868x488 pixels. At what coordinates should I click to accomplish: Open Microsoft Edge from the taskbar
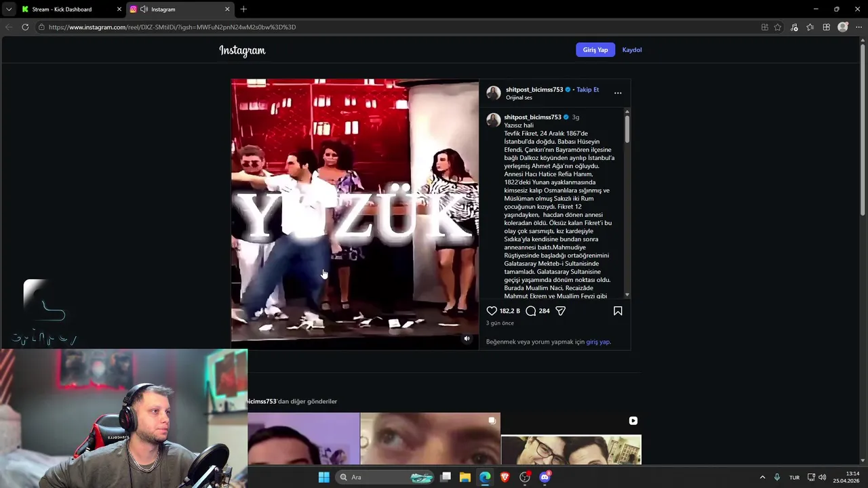[485, 477]
